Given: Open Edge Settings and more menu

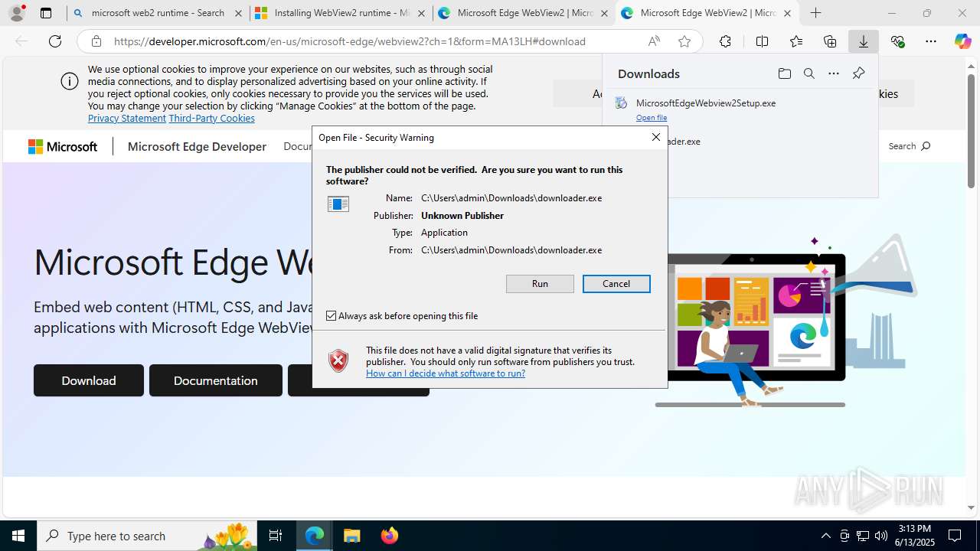Looking at the screenshot, I should point(931,41).
